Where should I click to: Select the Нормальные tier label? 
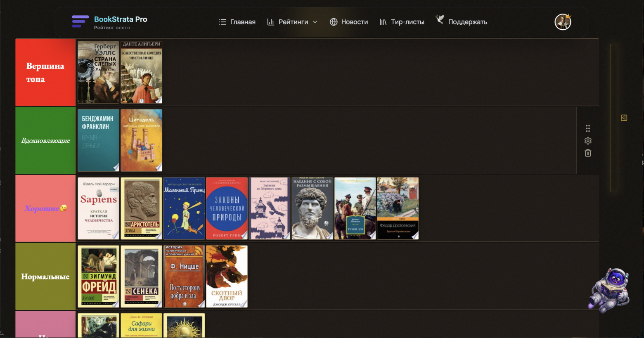pos(45,277)
